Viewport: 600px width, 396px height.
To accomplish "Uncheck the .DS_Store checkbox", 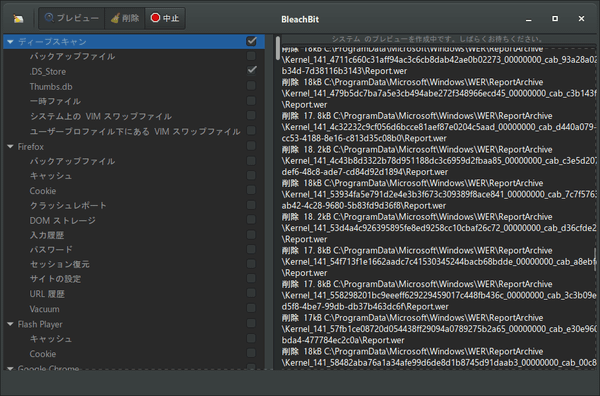I will (251, 70).
